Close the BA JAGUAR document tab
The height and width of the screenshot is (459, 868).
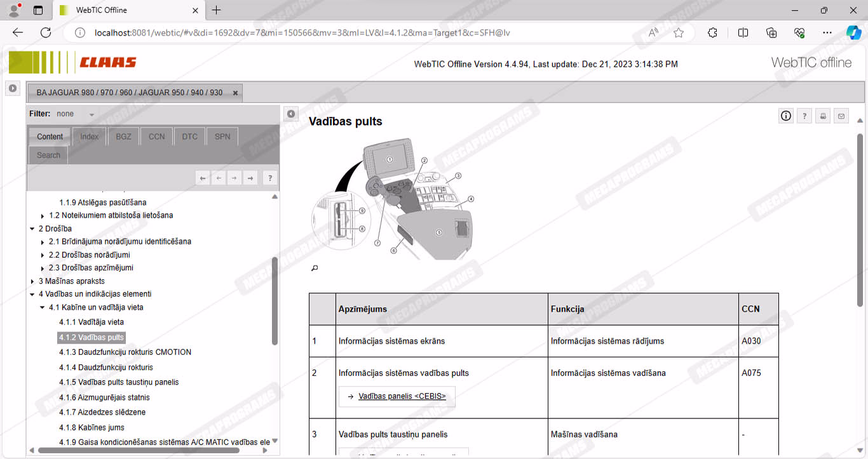click(x=235, y=93)
